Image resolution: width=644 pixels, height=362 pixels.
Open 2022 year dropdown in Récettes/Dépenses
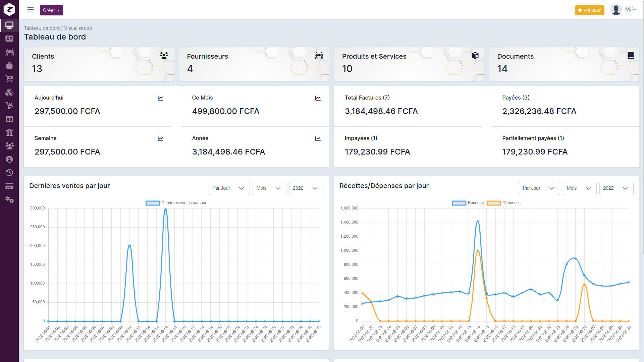[x=616, y=188]
